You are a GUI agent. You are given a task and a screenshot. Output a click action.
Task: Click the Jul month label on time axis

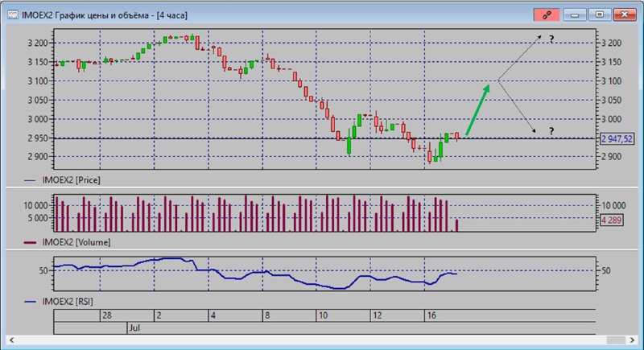coord(134,327)
